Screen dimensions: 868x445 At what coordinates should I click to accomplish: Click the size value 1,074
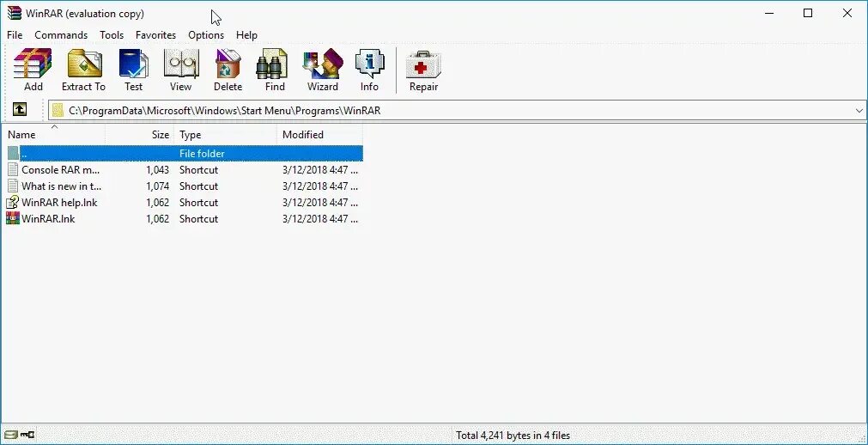click(x=158, y=186)
